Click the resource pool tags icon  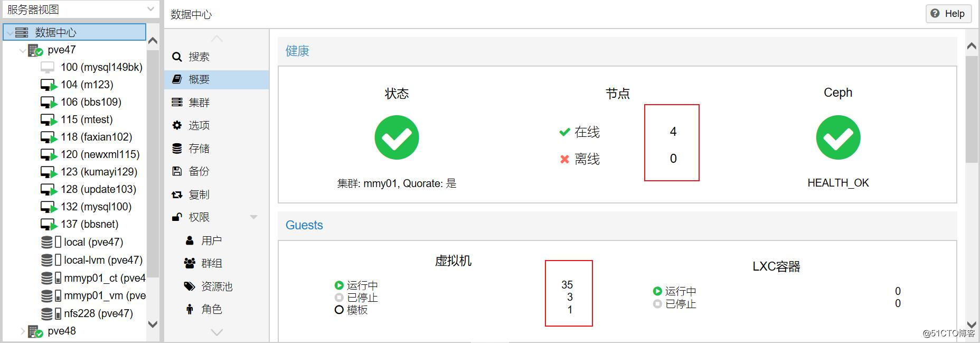point(190,286)
